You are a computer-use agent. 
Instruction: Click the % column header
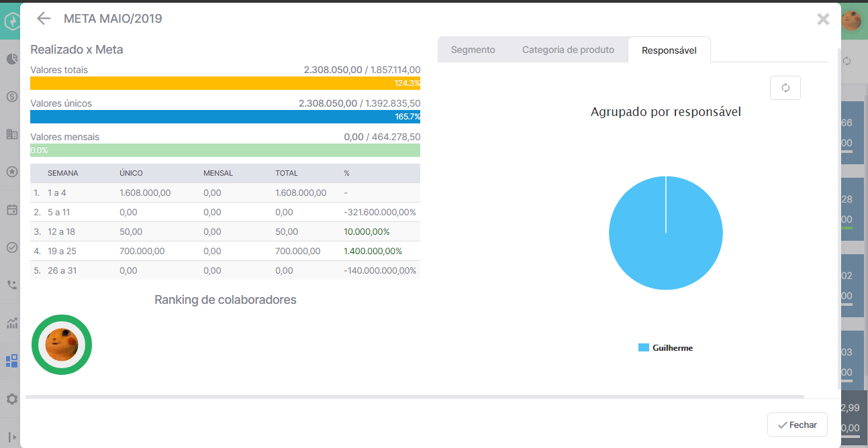pyautogui.click(x=347, y=173)
